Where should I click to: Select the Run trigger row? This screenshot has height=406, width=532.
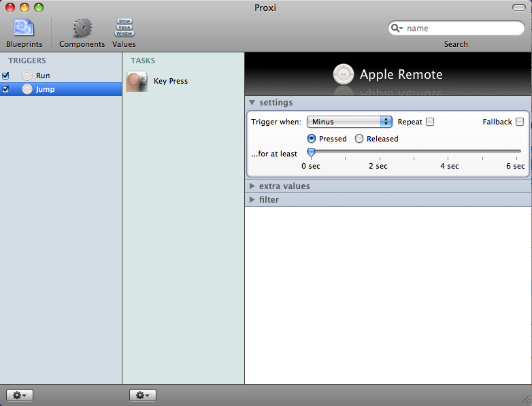point(61,75)
